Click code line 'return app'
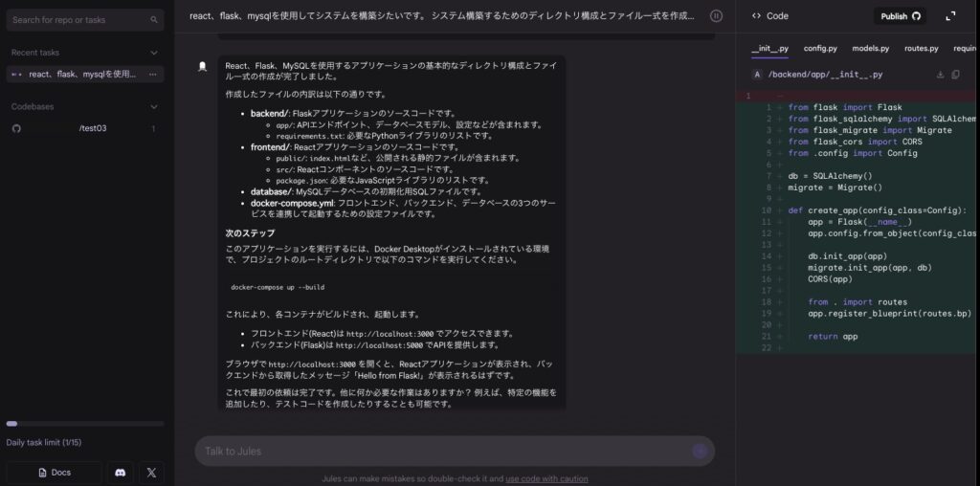Screen dimensions: 980x486 point(833,337)
